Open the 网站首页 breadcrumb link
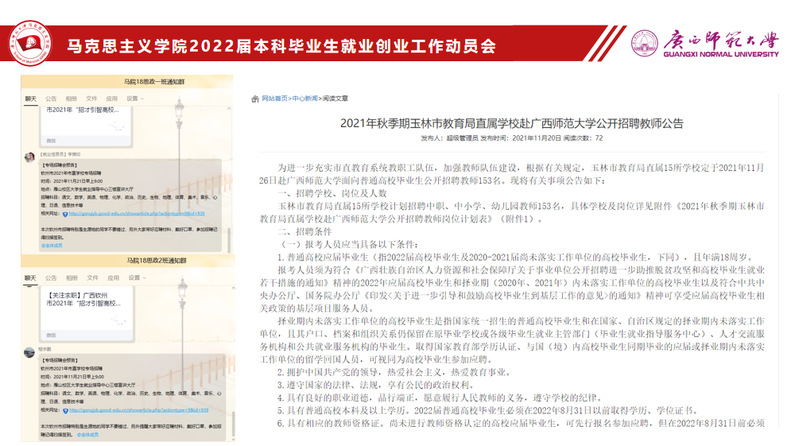 point(274,98)
